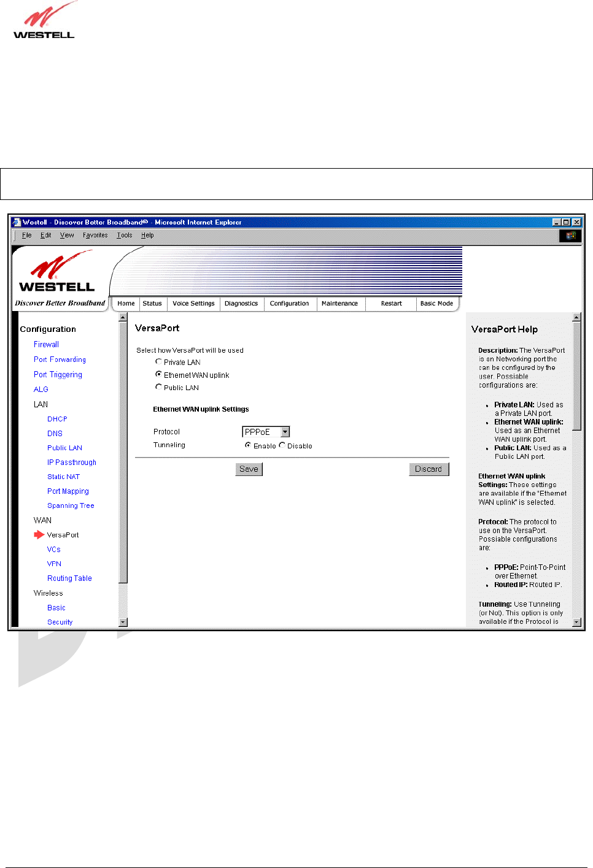Minimize the Internet Explorer window
Screen dimensions: 593x868
coord(556,222)
